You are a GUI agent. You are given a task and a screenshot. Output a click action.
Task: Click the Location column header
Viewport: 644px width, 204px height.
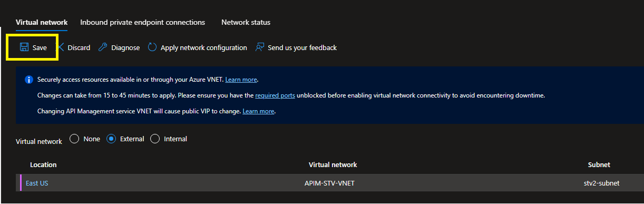click(x=43, y=164)
